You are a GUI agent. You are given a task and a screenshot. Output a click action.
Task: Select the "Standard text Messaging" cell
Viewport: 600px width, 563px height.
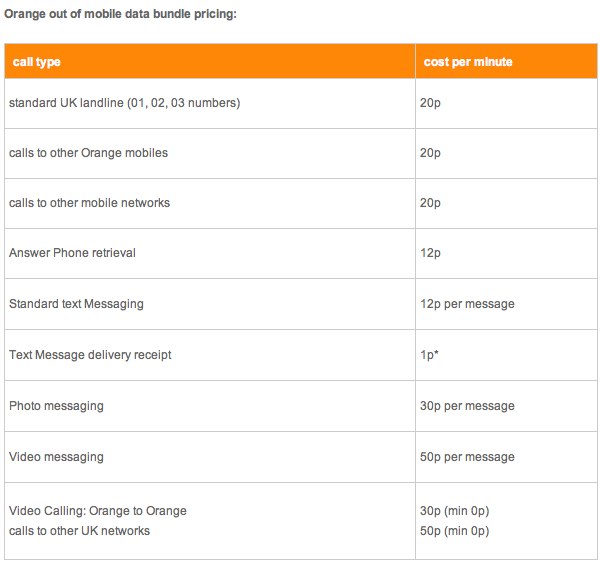pyautogui.click(x=77, y=304)
